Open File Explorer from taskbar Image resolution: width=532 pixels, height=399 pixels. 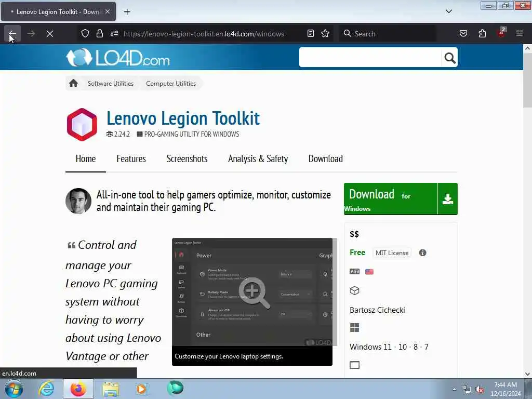111,389
